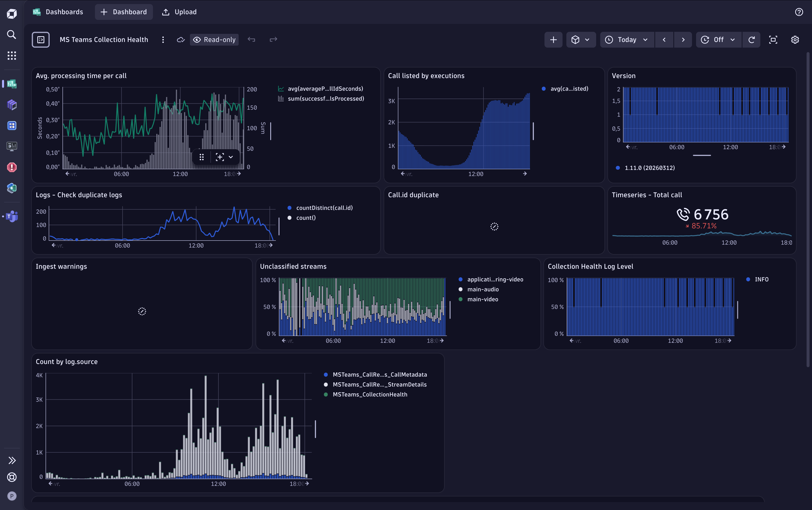
Task: Enter fullscreen using the frame icon
Action: 773,39
